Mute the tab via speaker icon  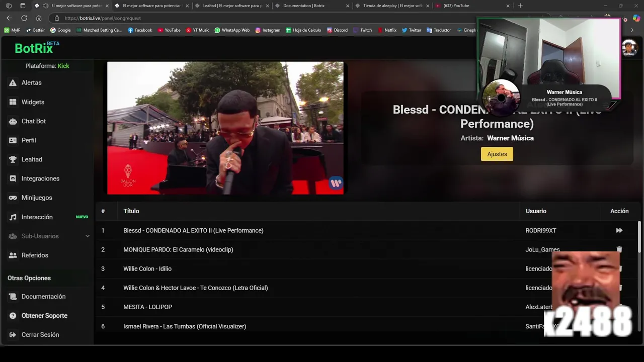pos(46,6)
